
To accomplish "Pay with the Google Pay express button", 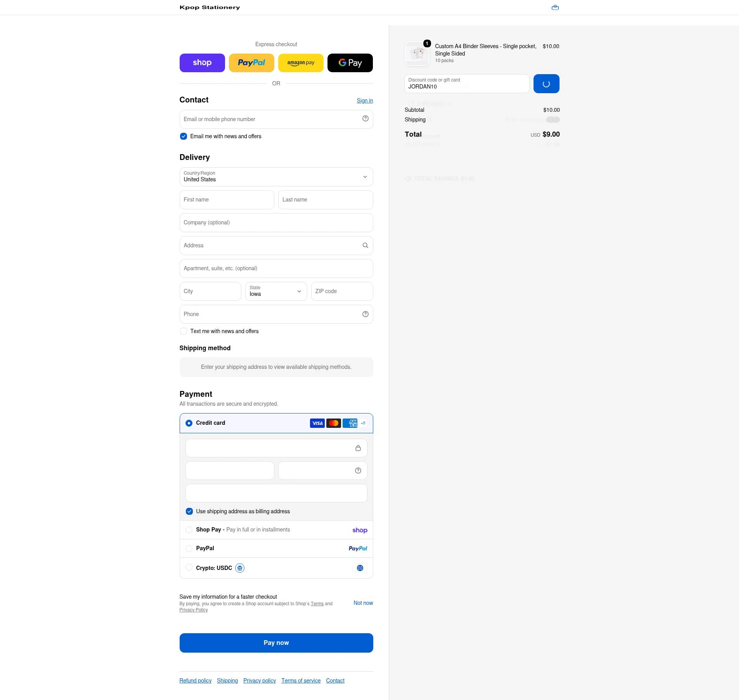I will pyautogui.click(x=350, y=63).
